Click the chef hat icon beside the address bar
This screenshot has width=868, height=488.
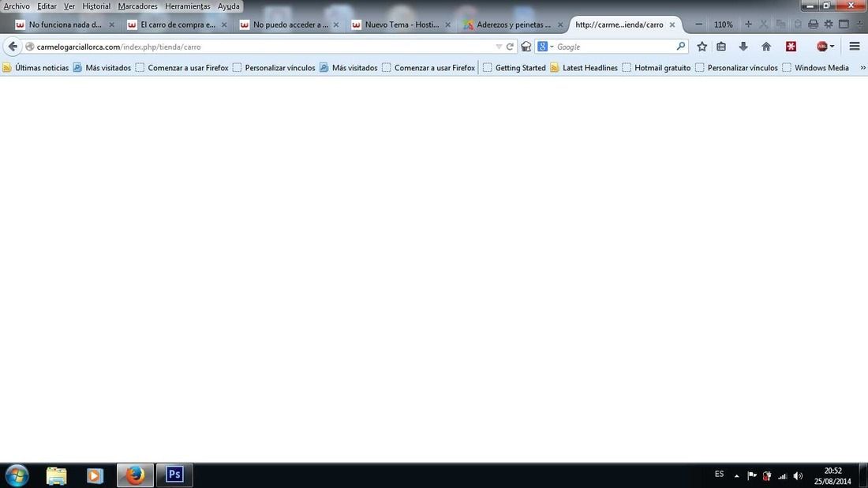coord(526,47)
